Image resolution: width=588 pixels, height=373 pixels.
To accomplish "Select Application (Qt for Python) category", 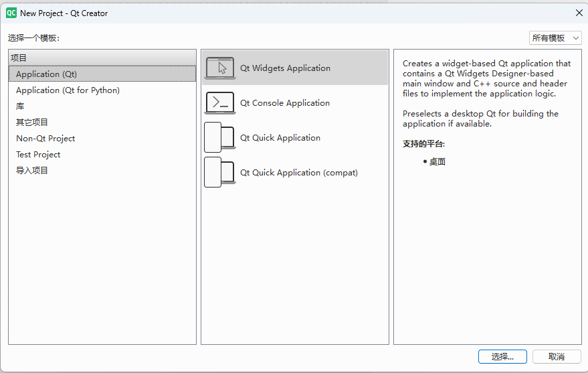I will tap(102, 90).
